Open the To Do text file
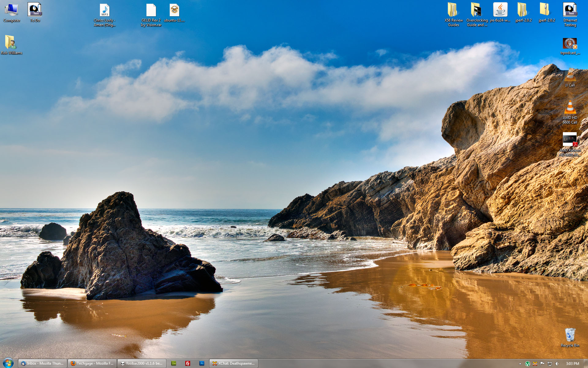Image resolution: width=588 pixels, height=368 pixels. point(35,10)
